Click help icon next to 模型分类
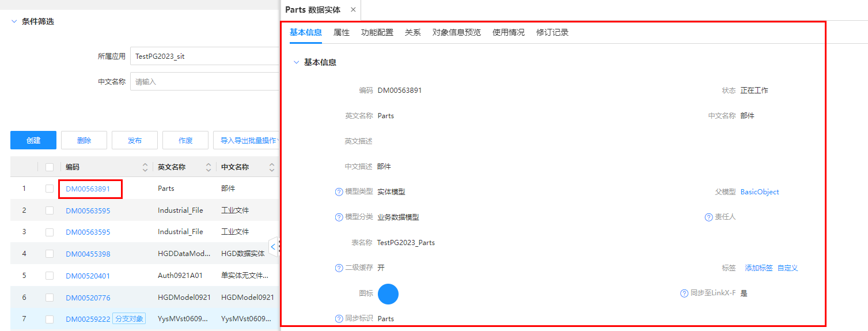868x331 pixels. pos(339,217)
